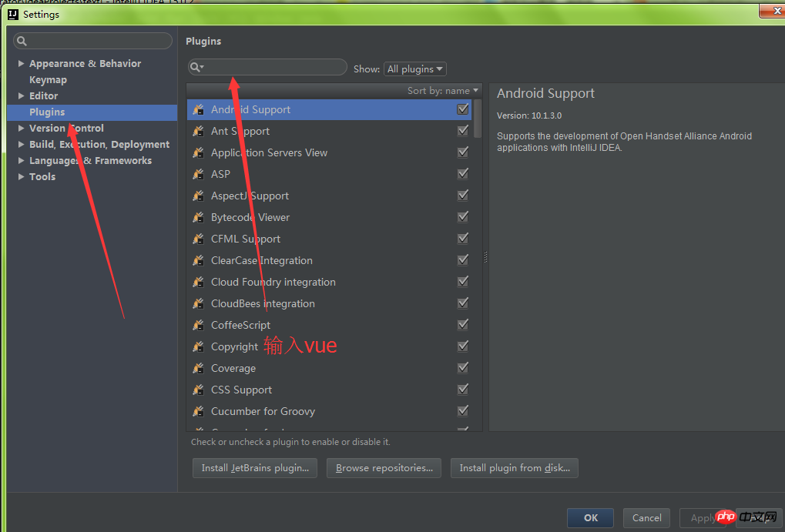Uncheck the ASP plugin checkbox
This screenshot has width=785, height=532.
click(463, 174)
